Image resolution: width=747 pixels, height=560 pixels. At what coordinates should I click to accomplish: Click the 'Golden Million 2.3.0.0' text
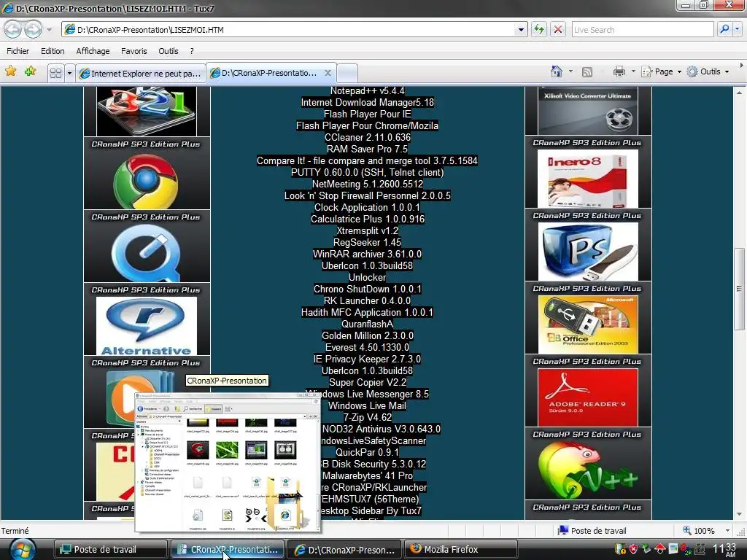[368, 335]
